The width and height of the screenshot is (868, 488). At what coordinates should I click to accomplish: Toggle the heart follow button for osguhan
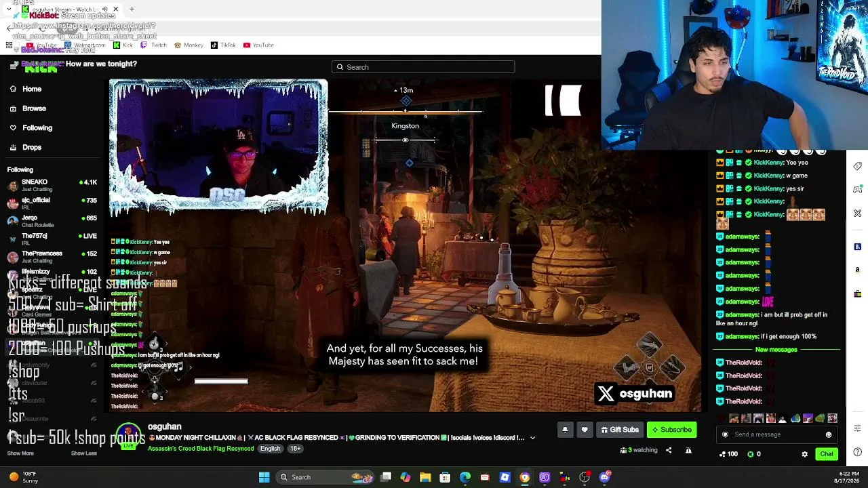pyautogui.click(x=585, y=430)
